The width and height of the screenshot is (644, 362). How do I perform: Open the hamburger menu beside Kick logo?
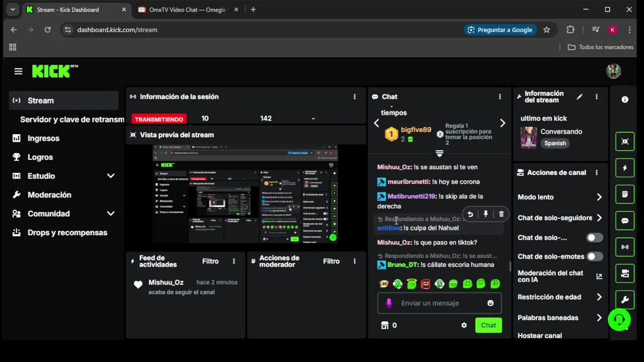(18, 71)
